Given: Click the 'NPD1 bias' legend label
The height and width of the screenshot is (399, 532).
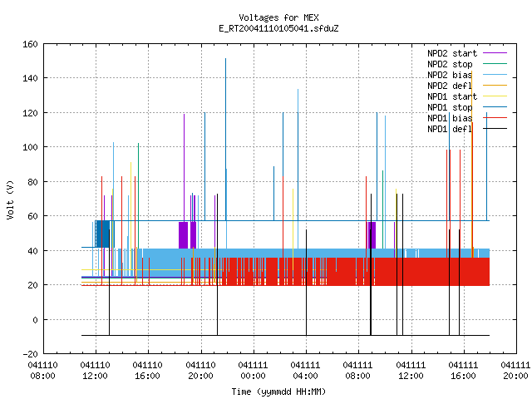Looking at the screenshot, I should coord(450,118).
